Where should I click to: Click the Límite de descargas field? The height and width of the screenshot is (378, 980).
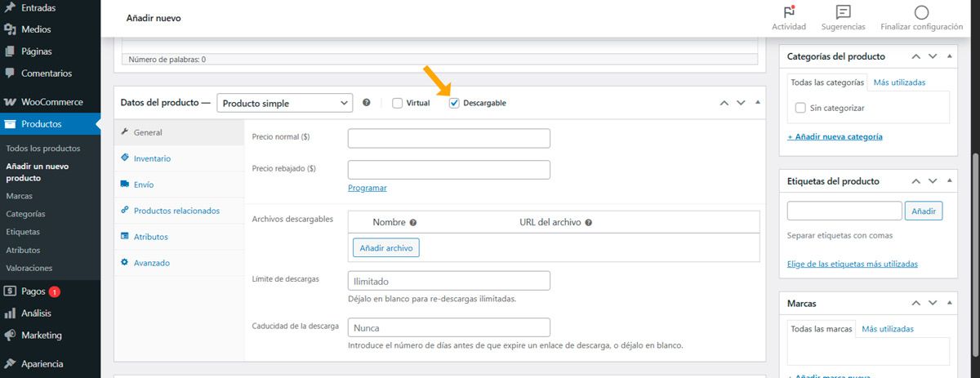pyautogui.click(x=449, y=281)
